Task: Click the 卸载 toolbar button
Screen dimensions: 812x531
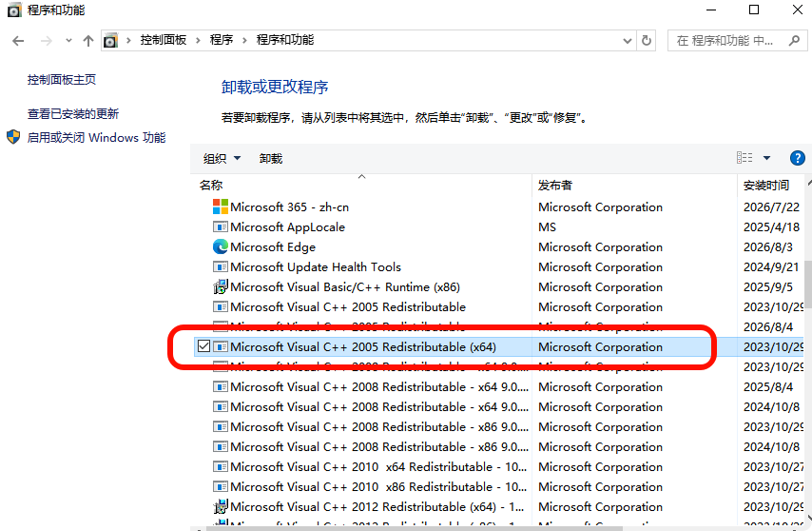Action: pos(271,159)
